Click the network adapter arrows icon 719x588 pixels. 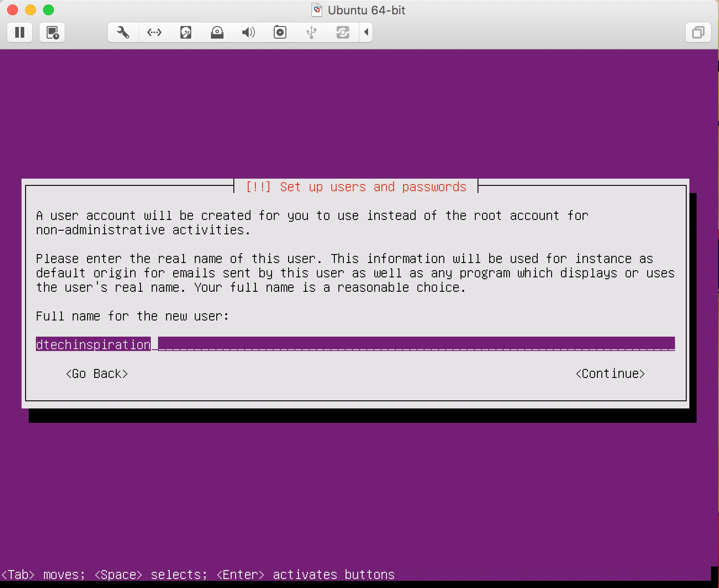(x=154, y=32)
